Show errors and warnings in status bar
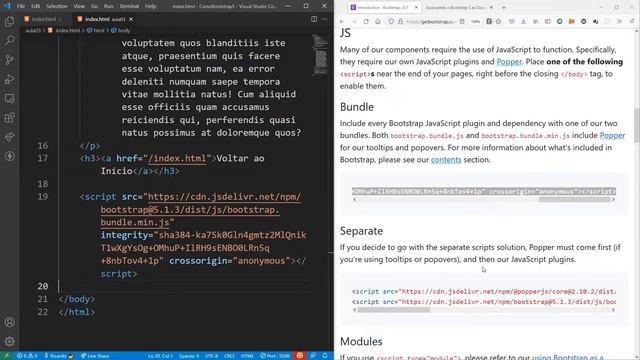 click(x=27, y=356)
